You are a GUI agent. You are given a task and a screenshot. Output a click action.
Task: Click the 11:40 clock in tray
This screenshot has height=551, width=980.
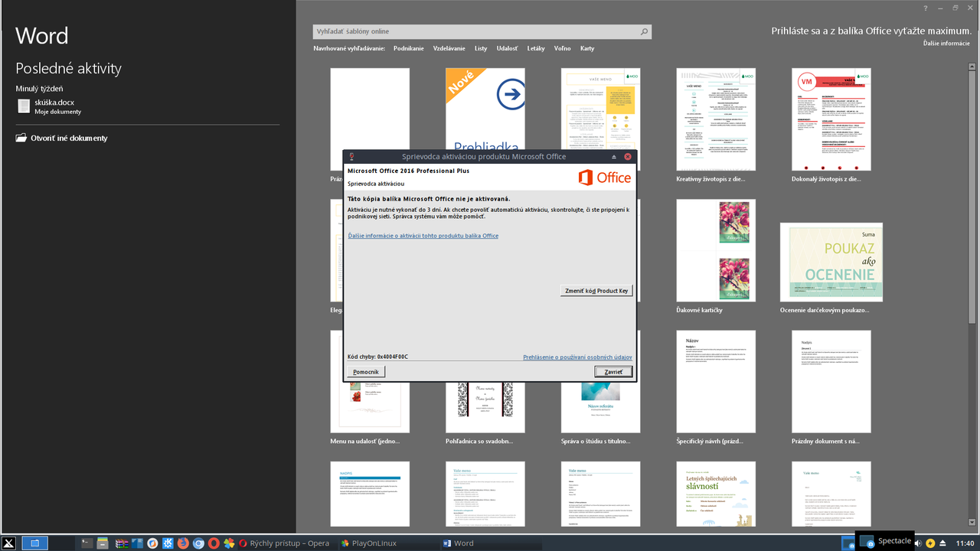(x=965, y=543)
